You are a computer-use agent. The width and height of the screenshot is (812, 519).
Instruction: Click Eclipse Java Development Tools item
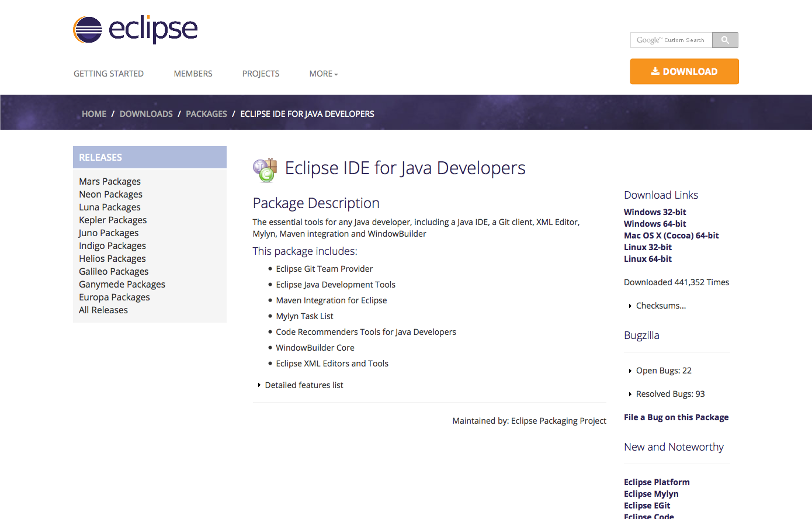(x=335, y=285)
